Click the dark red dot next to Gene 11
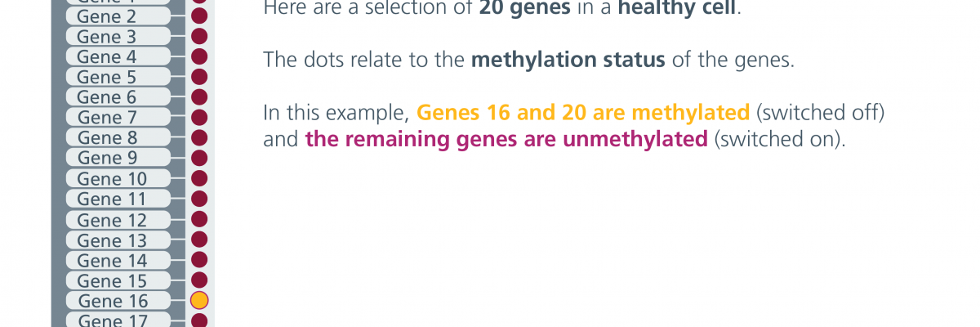980x327 pixels. 199,199
